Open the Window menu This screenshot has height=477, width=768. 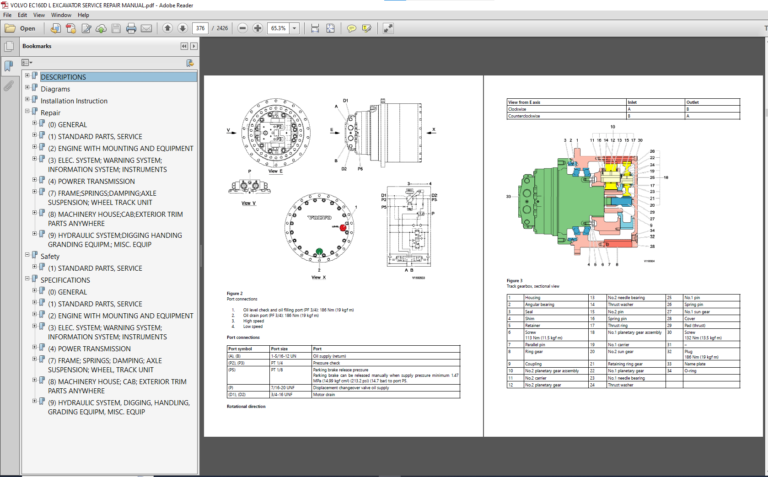point(61,16)
